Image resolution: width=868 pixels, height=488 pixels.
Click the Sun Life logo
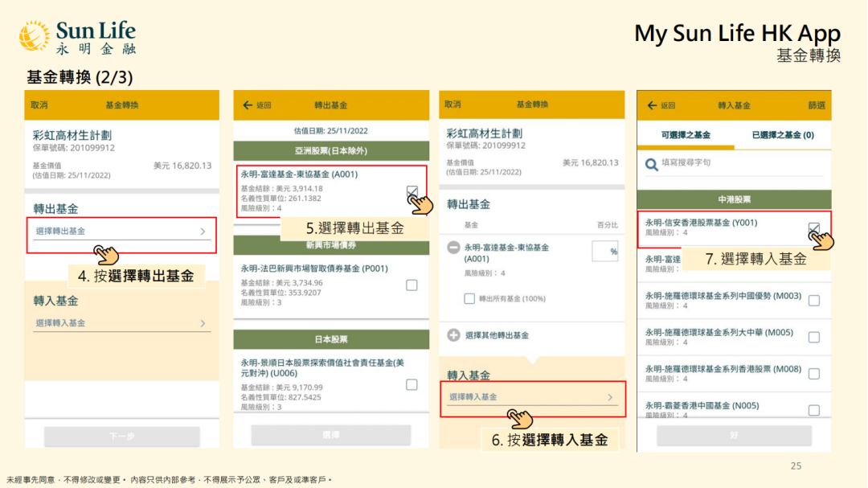[x=77, y=38]
